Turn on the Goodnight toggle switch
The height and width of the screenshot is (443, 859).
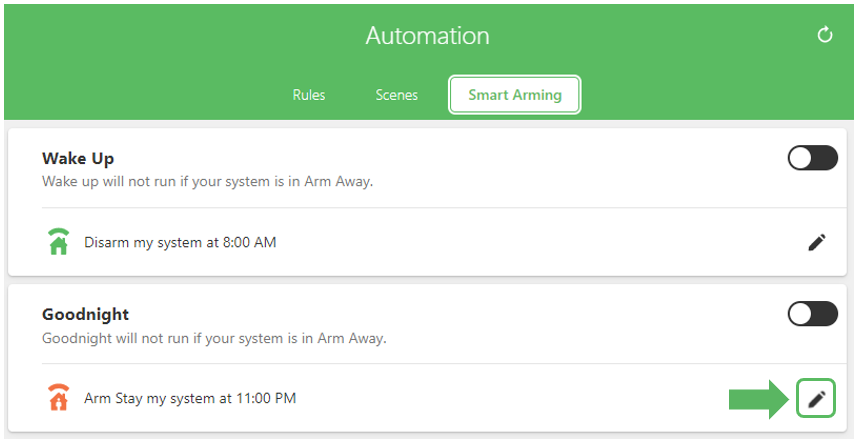click(812, 314)
